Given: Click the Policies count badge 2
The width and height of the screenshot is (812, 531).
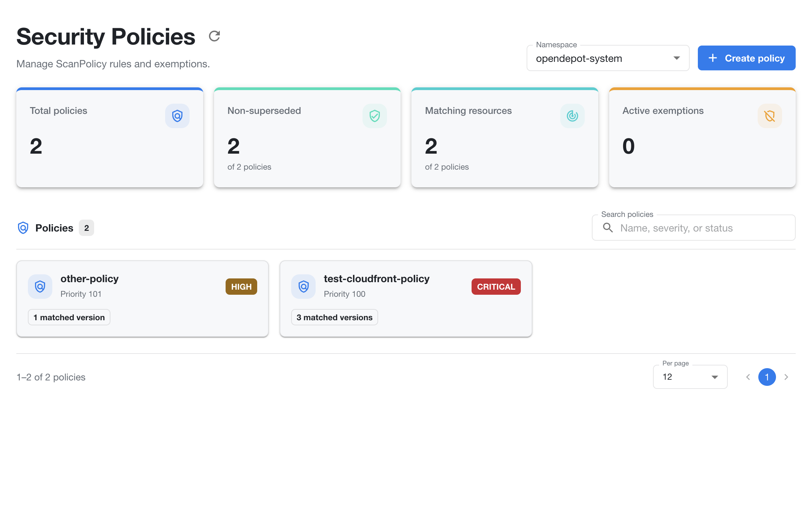Looking at the screenshot, I should tap(86, 228).
